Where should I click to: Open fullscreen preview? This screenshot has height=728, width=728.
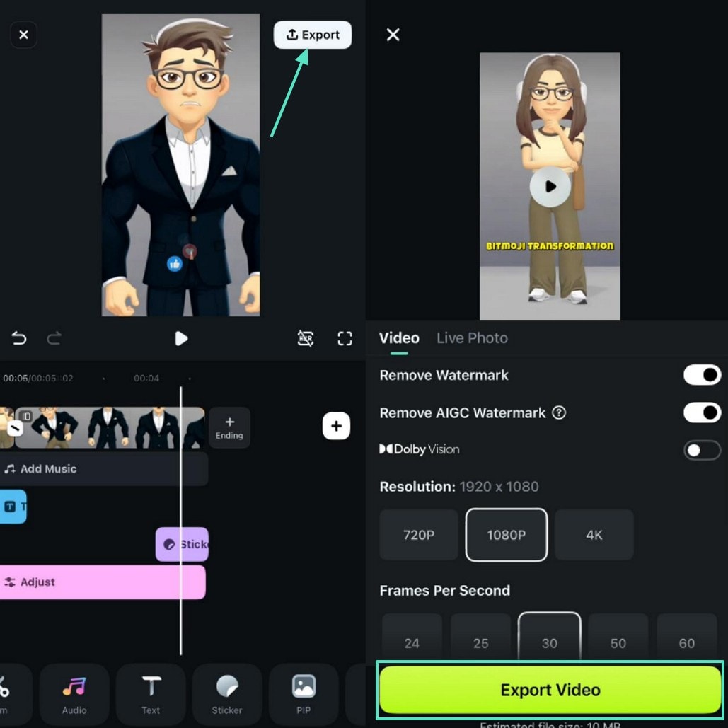coord(345,338)
